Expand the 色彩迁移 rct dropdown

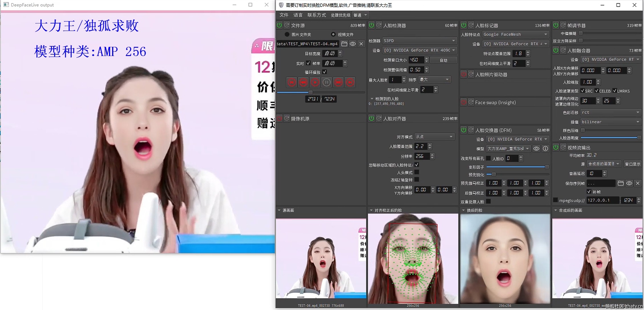point(610,112)
